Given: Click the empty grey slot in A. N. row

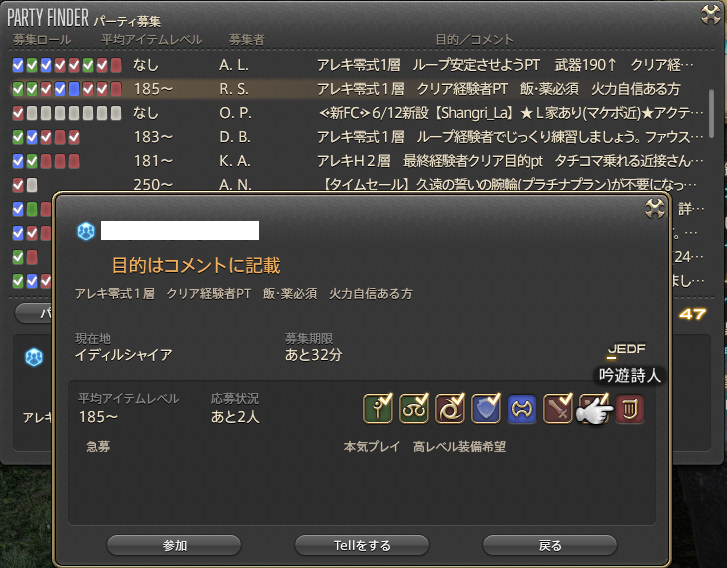Looking at the screenshot, I should (32, 185).
